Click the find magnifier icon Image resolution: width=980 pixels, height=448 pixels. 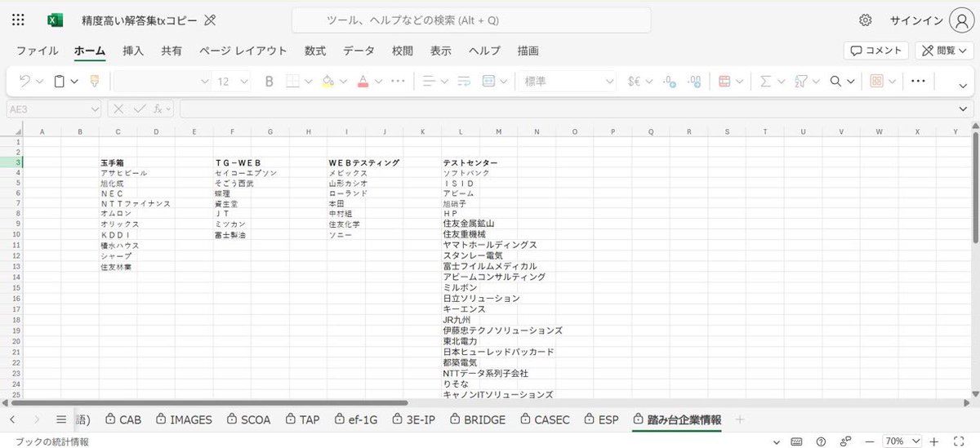[835, 81]
